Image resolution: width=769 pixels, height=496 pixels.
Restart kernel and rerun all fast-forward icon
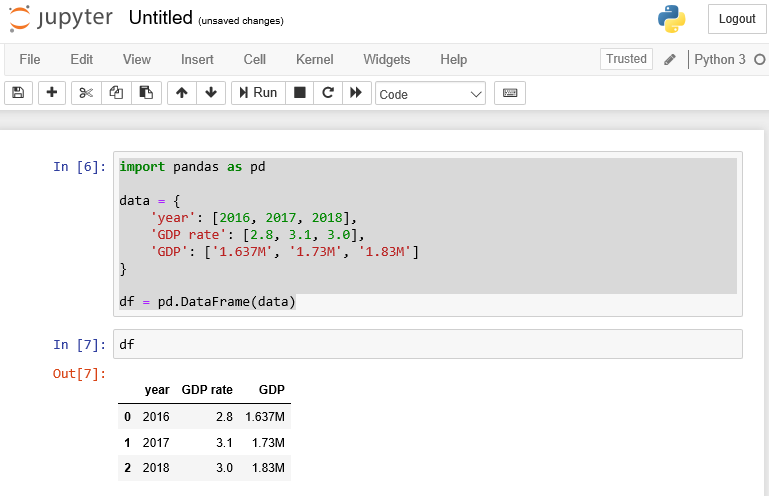pos(356,93)
